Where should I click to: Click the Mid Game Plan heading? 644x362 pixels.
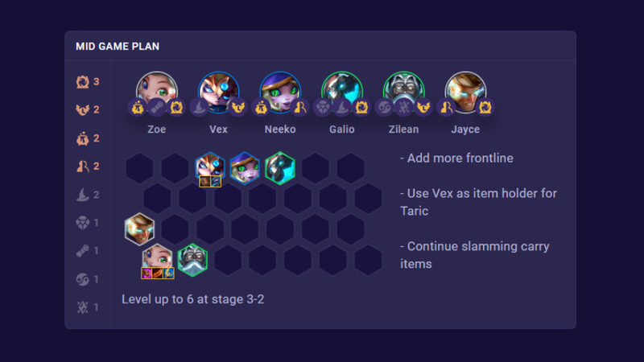[x=118, y=47]
